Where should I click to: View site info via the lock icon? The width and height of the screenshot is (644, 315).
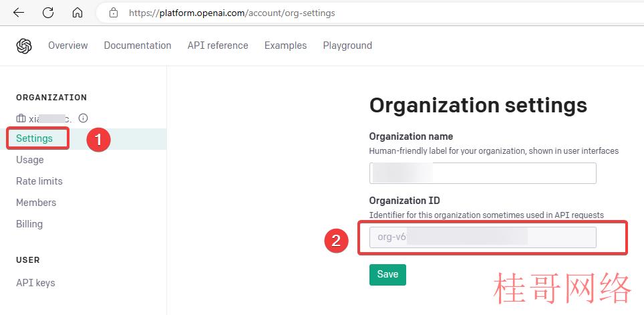114,13
